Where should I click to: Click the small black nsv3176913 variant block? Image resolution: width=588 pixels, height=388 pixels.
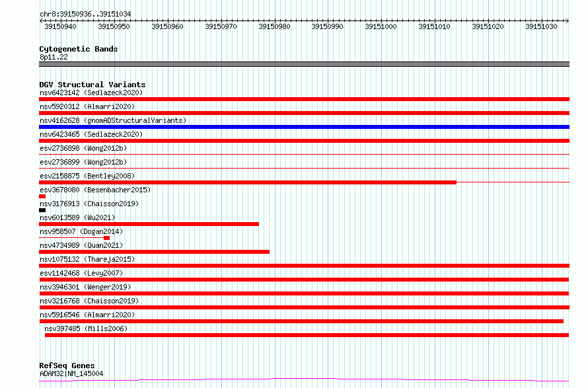pos(42,210)
